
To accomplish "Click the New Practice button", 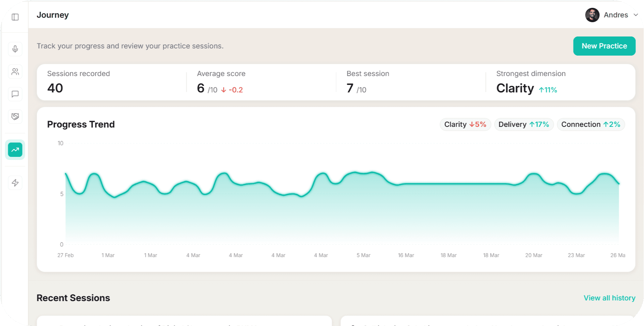I will point(604,46).
